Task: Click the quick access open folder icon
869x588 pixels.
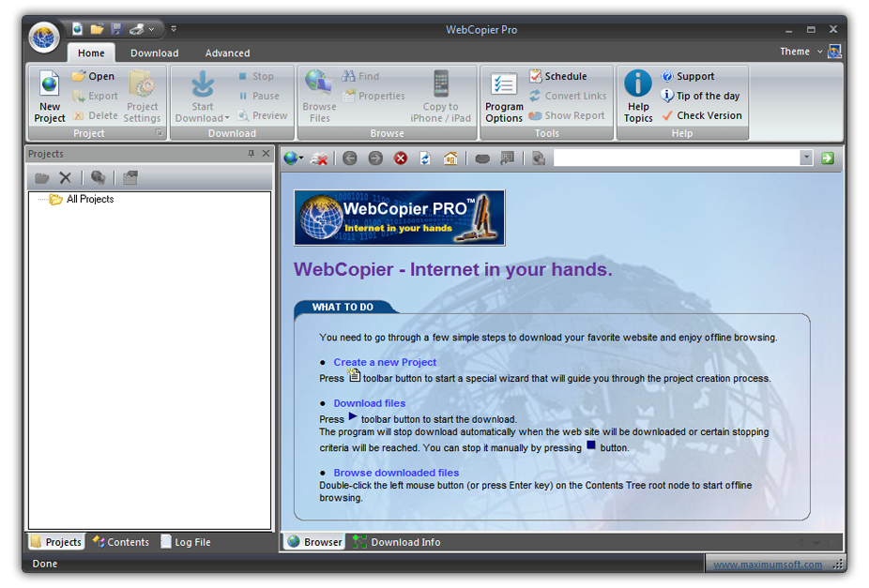Action: click(x=97, y=28)
